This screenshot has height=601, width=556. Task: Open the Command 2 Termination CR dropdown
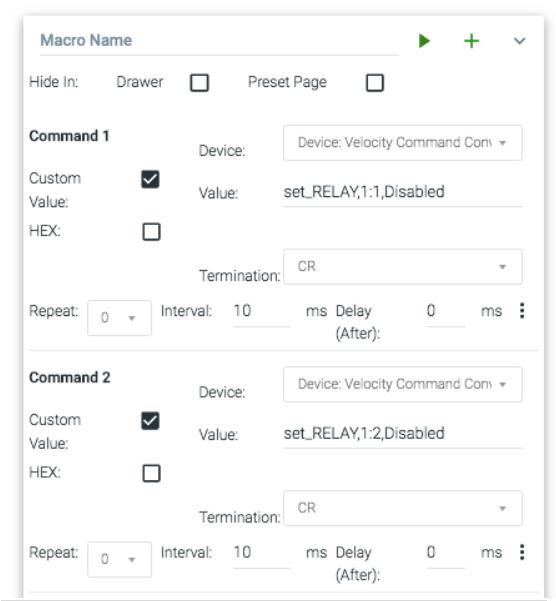click(403, 508)
